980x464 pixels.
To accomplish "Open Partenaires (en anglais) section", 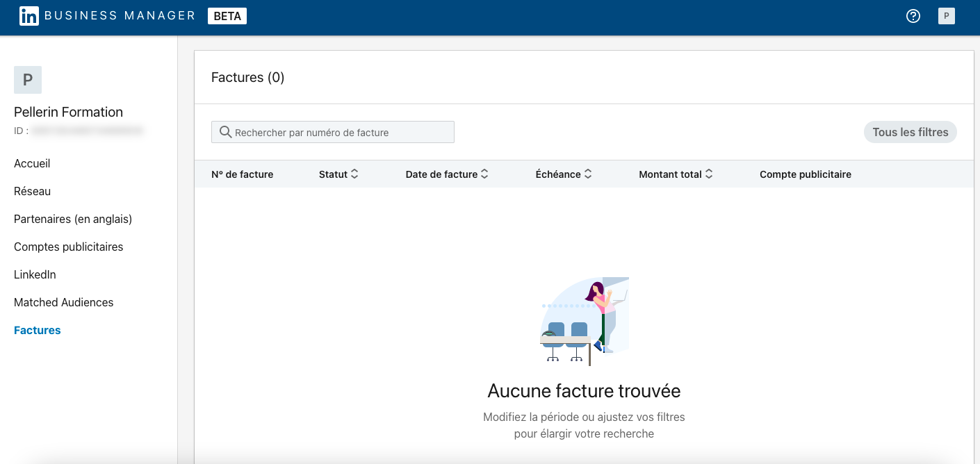I will [73, 219].
